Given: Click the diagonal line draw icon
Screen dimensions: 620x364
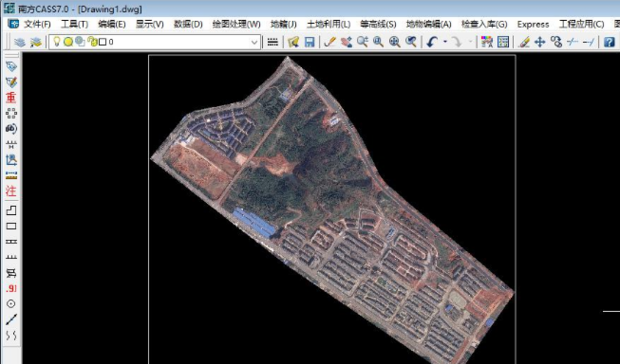Looking at the screenshot, I should [11, 319].
